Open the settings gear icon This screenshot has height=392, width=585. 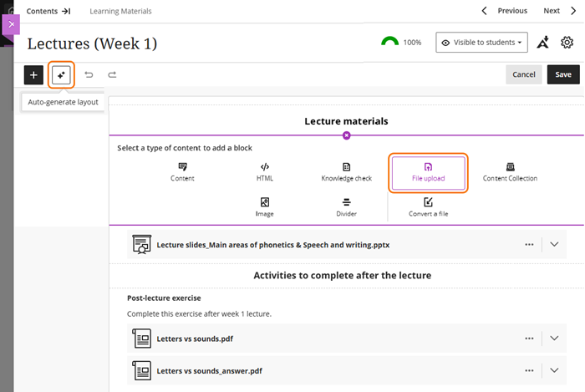(567, 43)
